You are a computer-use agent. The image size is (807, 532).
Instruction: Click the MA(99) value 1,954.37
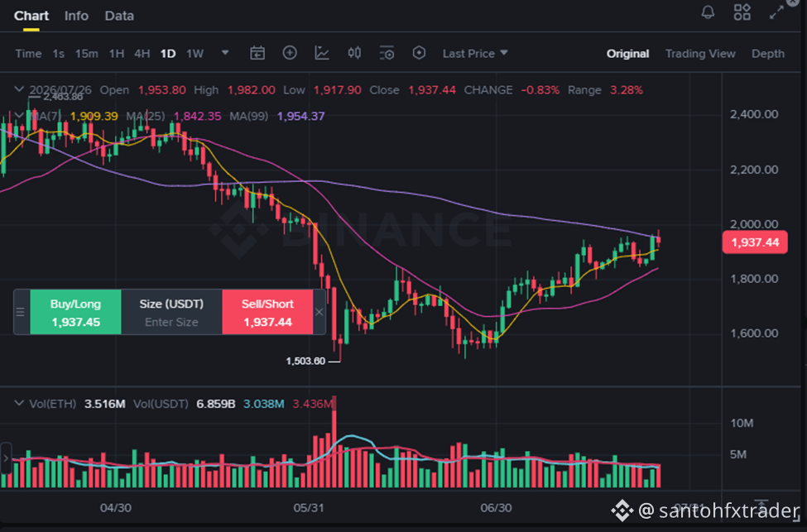pyautogui.click(x=300, y=117)
